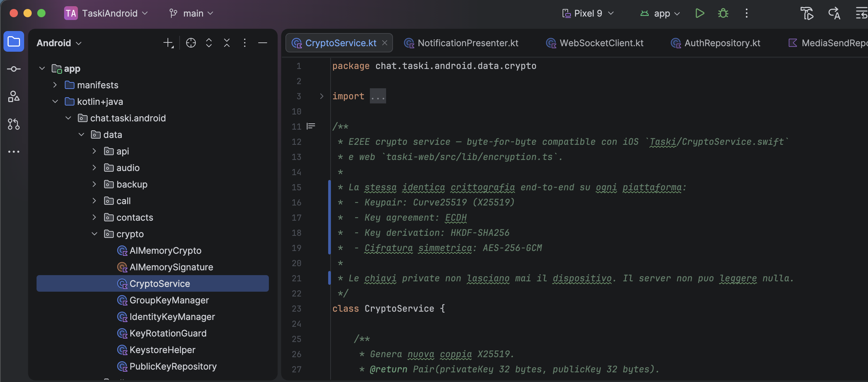868x382 pixels.
Task: Expand the audio package
Action: [x=94, y=168]
